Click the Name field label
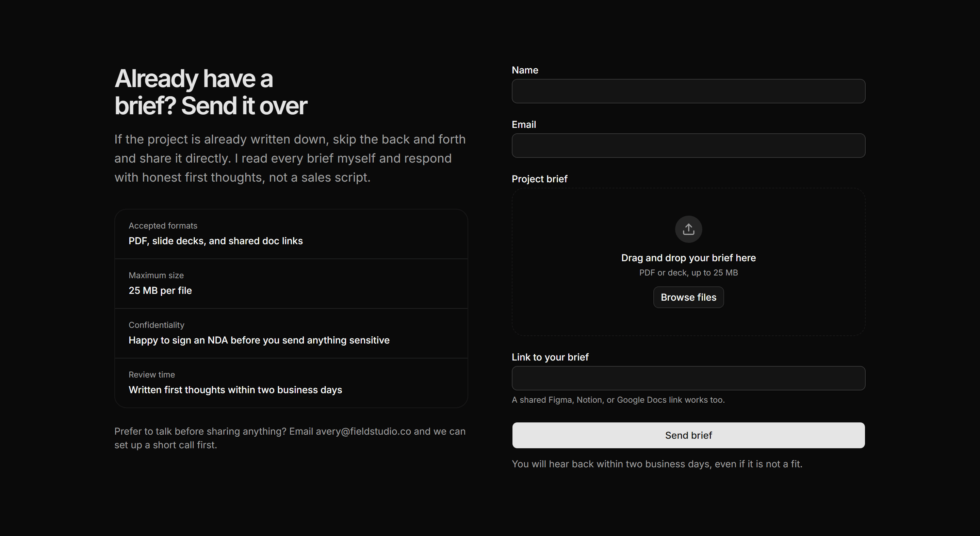The width and height of the screenshot is (980, 536). click(525, 70)
